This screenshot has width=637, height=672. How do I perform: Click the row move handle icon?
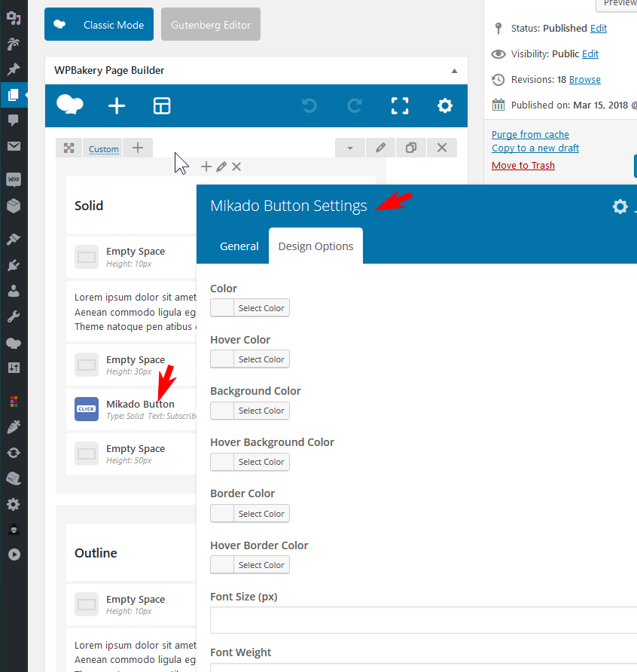(x=69, y=148)
